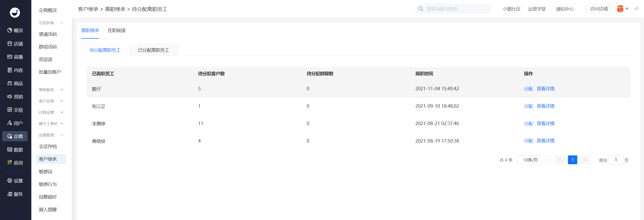Screen dimensions: 644x220
Task: Go to the 商品 products section
Action: [x=15, y=84]
